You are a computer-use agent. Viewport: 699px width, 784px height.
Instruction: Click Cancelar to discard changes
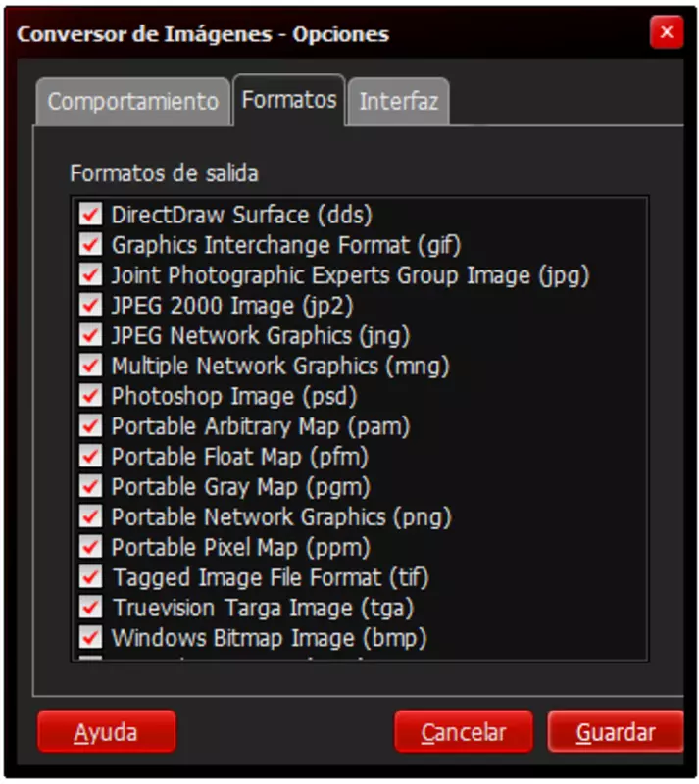click(x=464, y=731)
